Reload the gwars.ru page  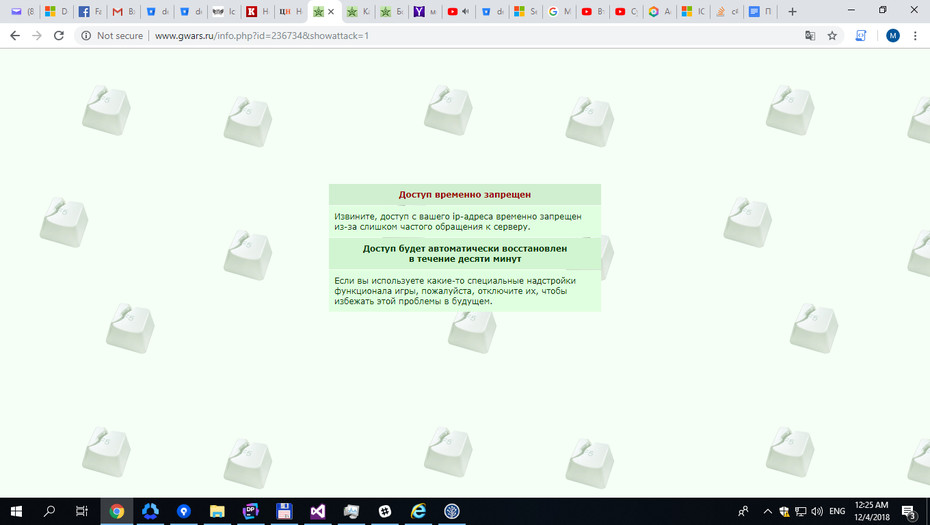coord(59,36)
